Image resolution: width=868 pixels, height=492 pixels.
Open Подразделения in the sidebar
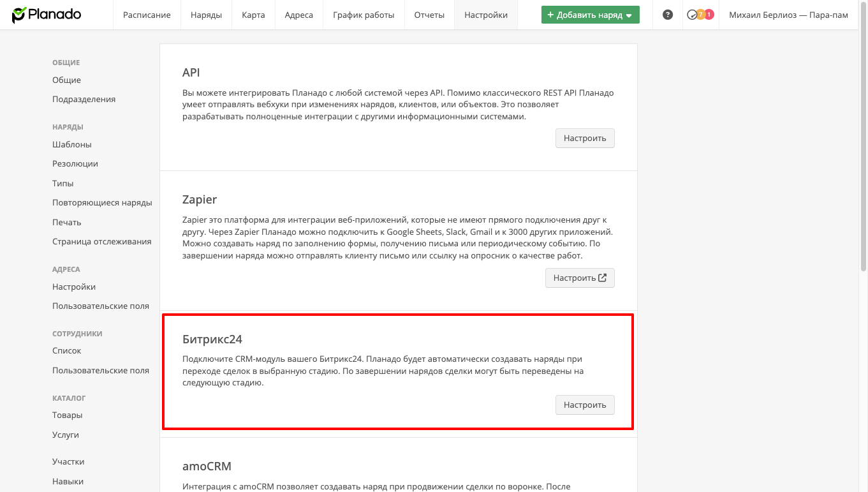(x=84, y=99)
